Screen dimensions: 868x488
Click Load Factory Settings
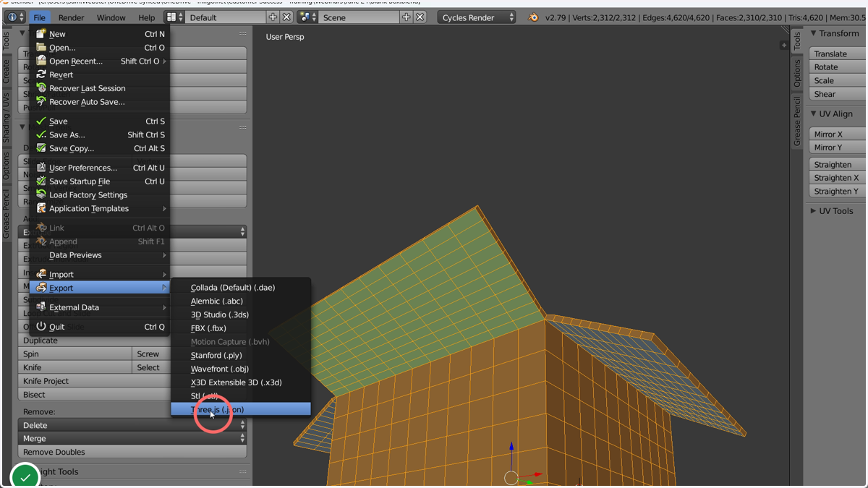(x=99, y=195)
